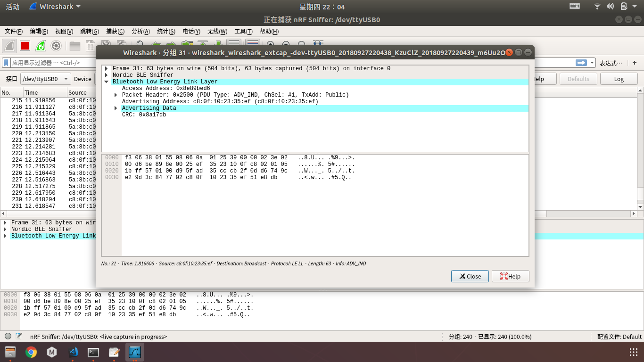Image resolution: width=644 pixels, height=362 pixels.
Task: Click the battery status icon
Action: [624, 6]
